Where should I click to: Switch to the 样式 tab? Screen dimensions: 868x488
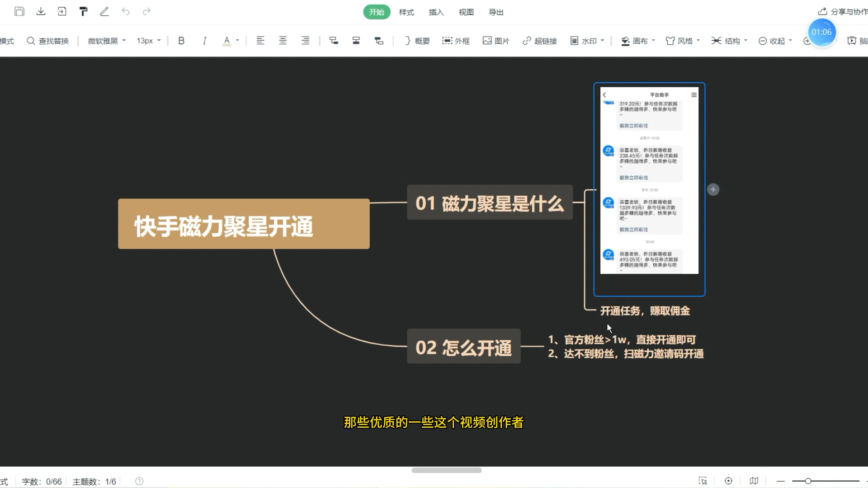pyautogui.click(x=406, y=12)
